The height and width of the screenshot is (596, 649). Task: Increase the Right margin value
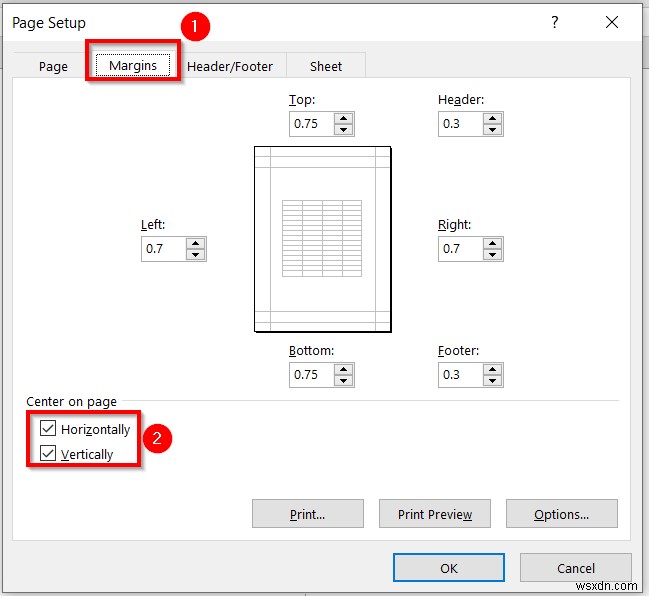(492, 244)
